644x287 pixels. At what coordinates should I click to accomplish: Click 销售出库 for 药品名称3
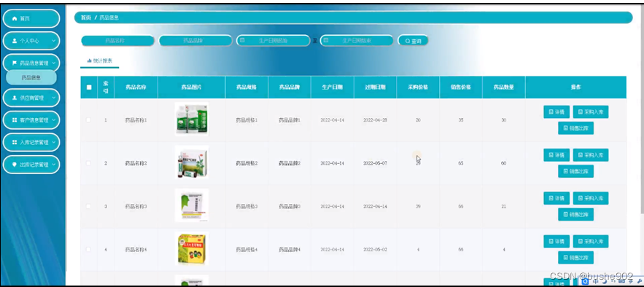576,214
